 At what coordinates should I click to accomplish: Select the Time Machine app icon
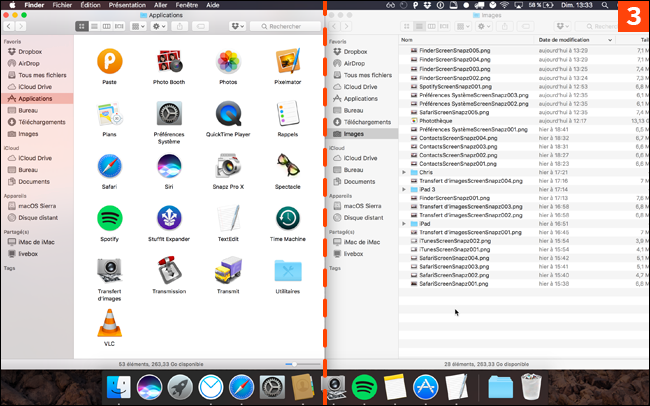click(288, 218)
